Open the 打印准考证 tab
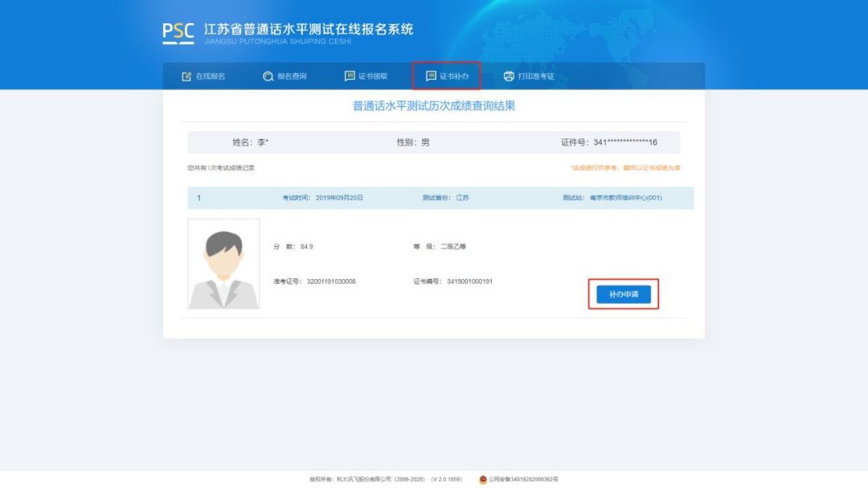The image size is (868, 488). (x=529, y=76)
